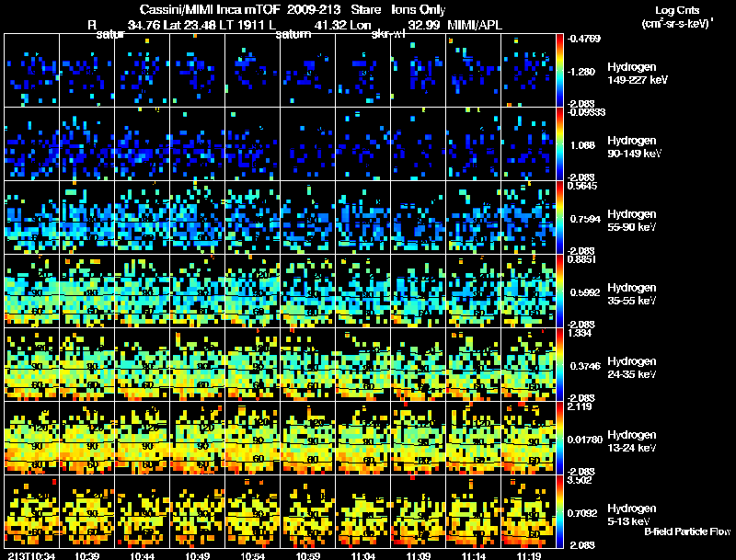Viewport: 736px width, 560px height.
Task: Click the '10:39' time axis label
Action: (87, 555)
